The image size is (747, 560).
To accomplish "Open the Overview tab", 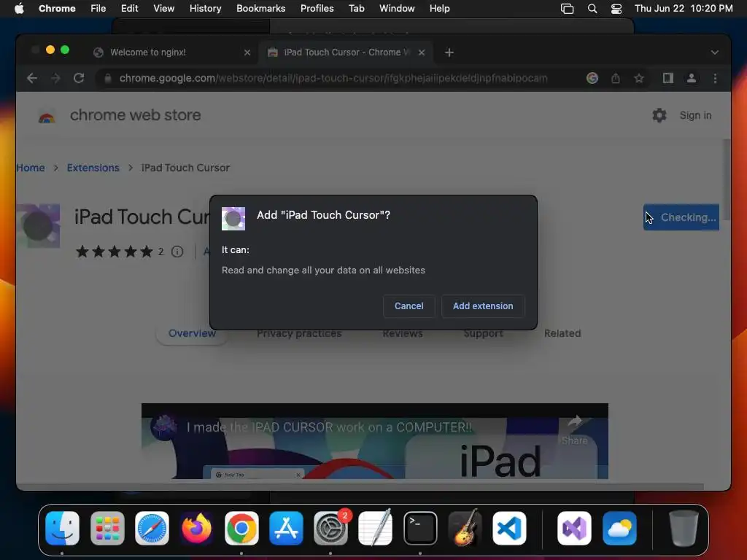I will coord(192,333).
